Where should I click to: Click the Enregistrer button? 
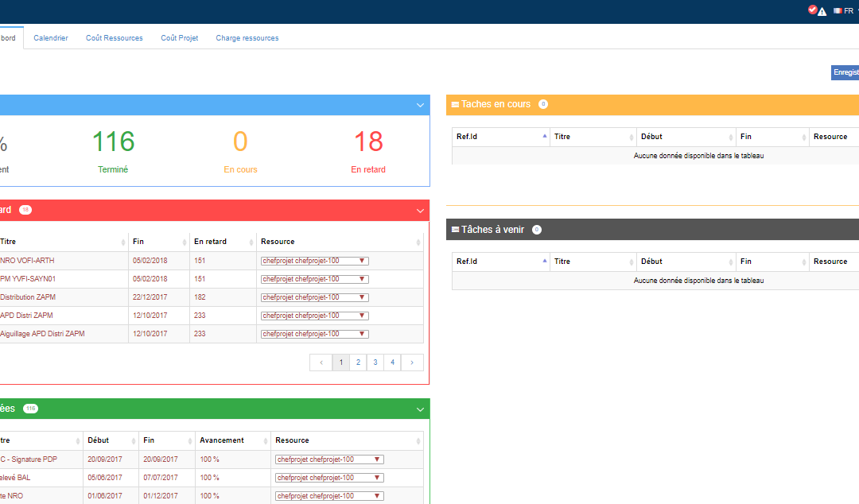[x=845, y=72]
